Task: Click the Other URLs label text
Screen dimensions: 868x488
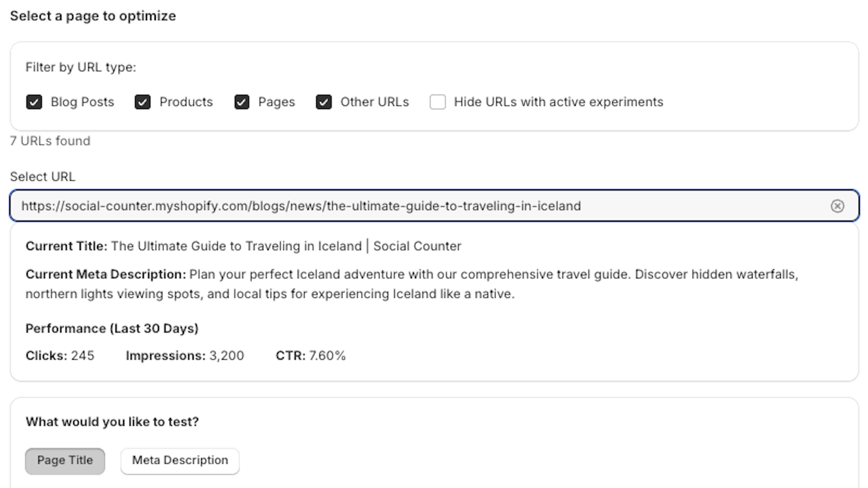Action: [x=374, y=102]
